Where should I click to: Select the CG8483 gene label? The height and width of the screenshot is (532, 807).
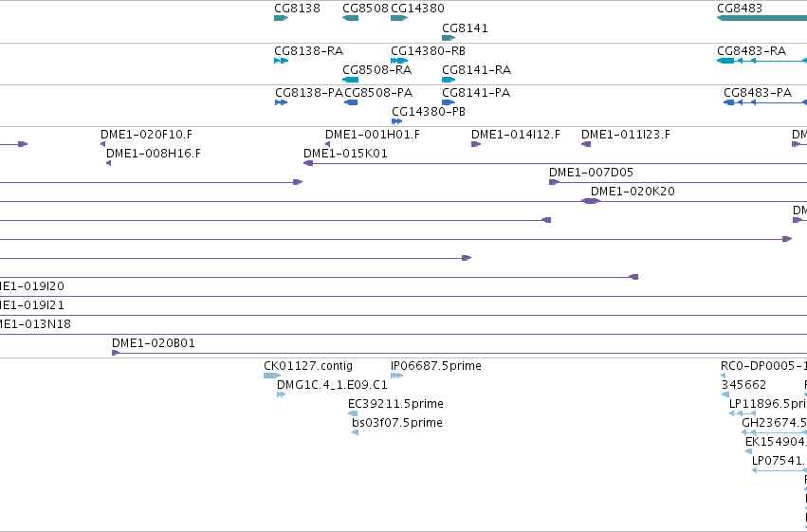(740, 9)
